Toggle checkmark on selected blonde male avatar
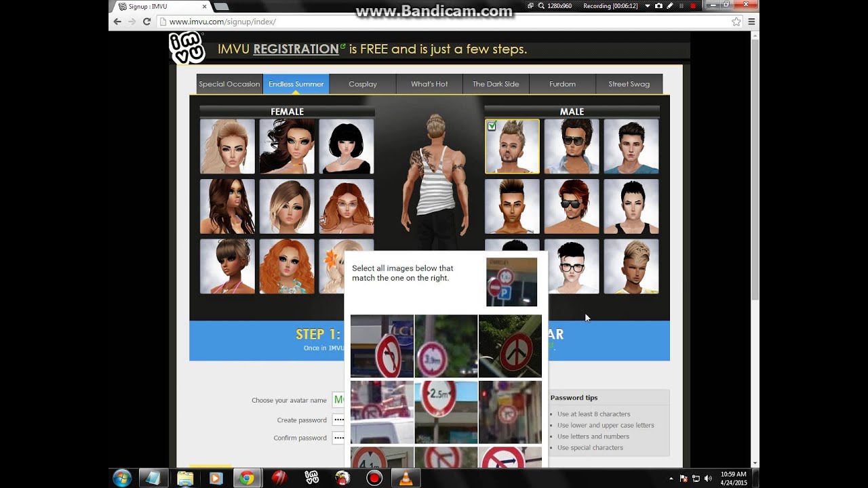868x488 pixels. click(x=492, y=126)
